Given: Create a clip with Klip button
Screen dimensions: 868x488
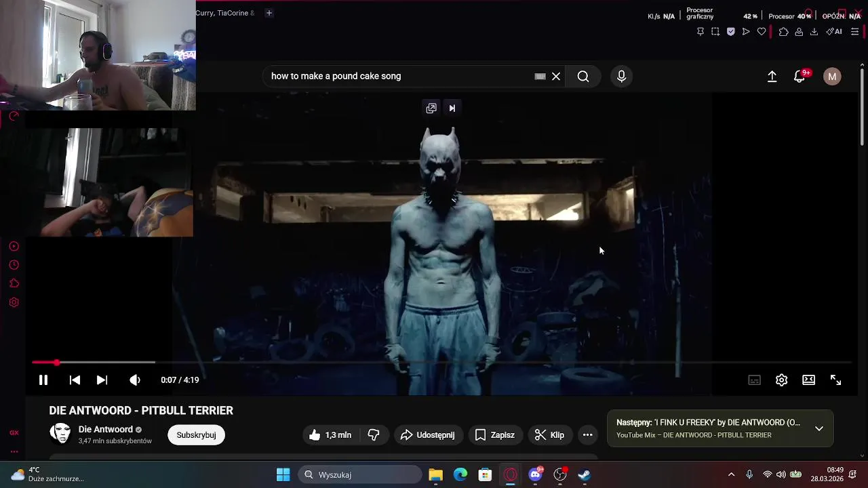Looking at the screenshot, I should coord(550,435).
